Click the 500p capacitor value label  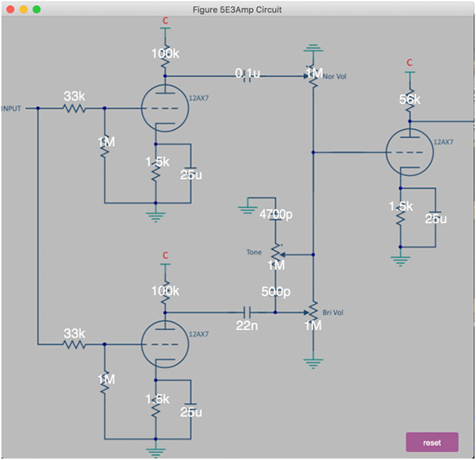pos(275,292)
